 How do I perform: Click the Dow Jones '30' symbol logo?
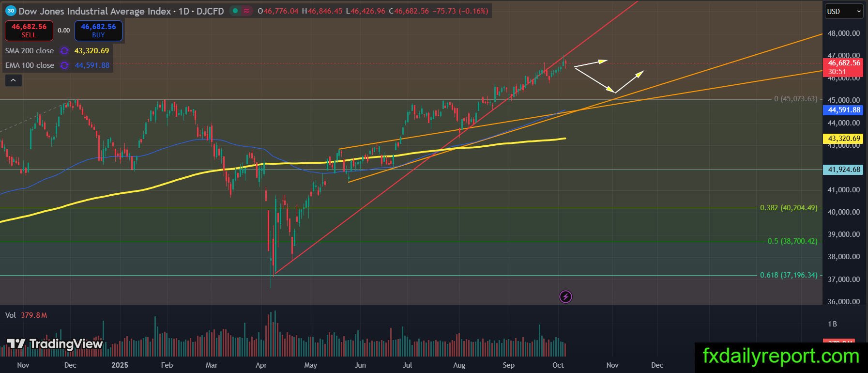[x=11, y=11]
